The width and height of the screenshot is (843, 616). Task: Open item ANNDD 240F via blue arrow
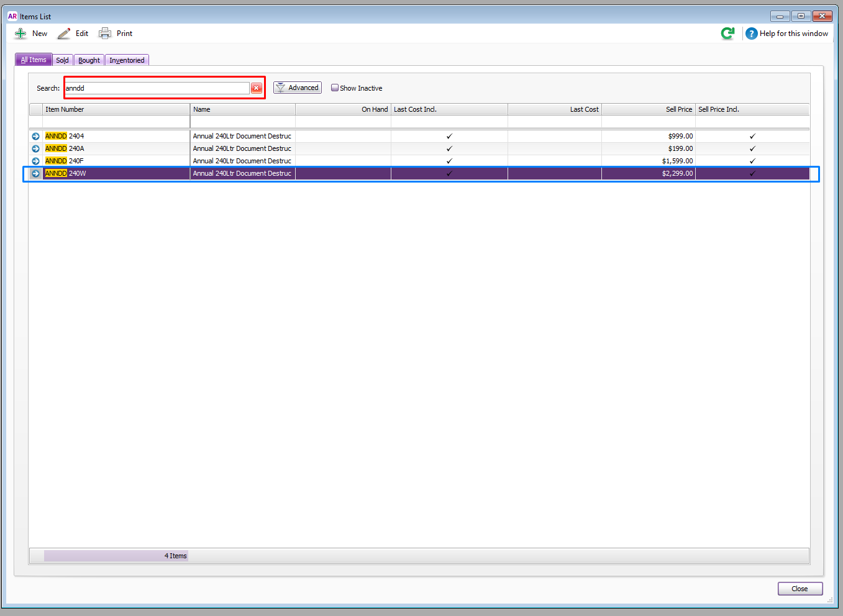(x=35, y=161)
